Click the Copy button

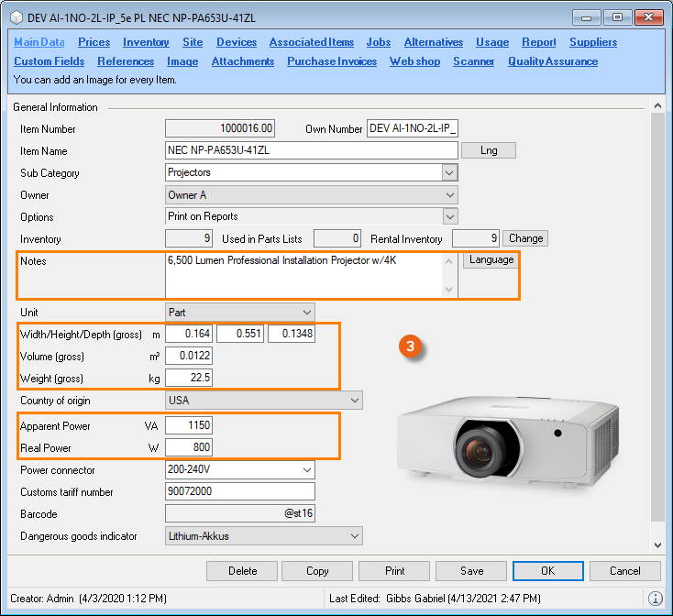click(x=317, y=571)
